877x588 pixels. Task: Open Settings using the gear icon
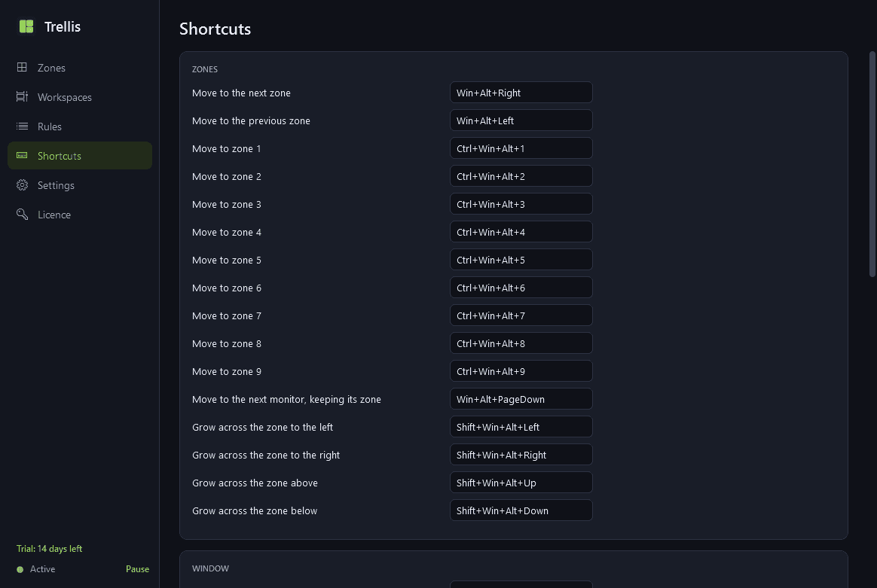(x=22, y=185)
